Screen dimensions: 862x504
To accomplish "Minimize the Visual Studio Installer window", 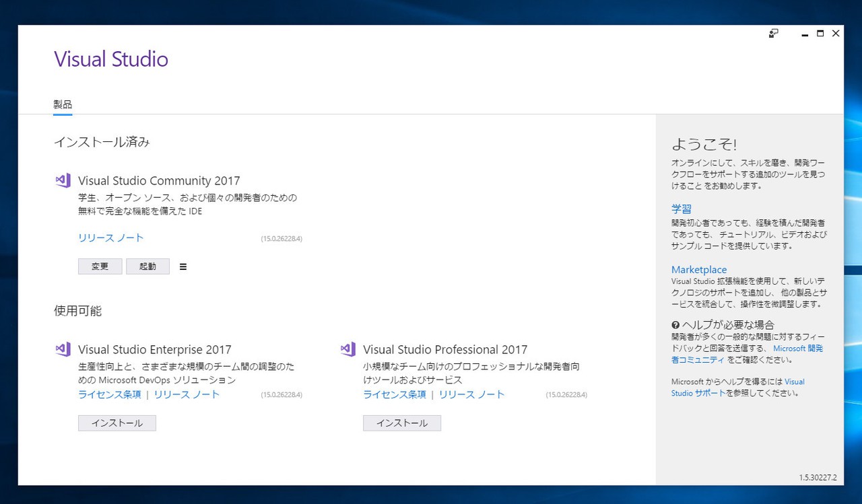I will tap(805, 34).
